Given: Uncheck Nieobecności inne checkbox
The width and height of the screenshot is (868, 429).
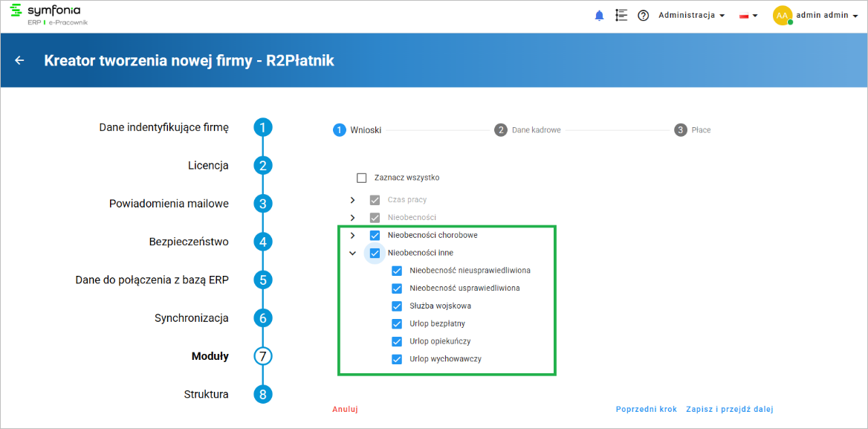Looking at the screenshot, I should point(375,253).
